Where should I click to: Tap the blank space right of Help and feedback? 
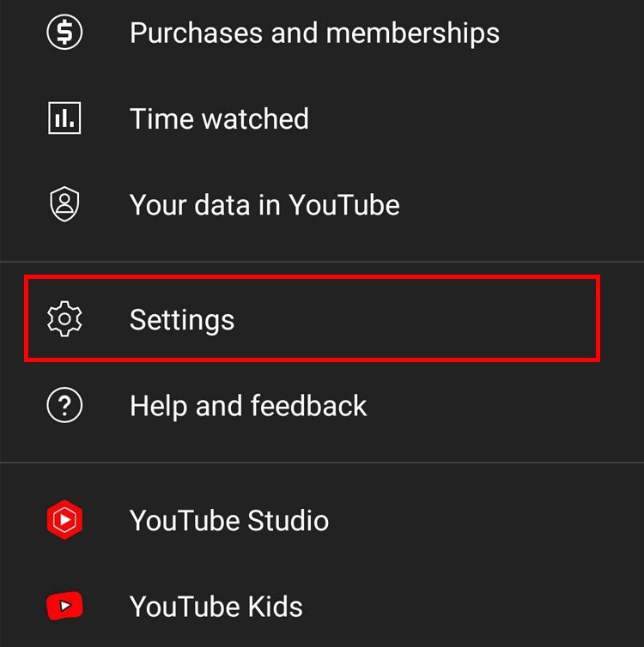(x=507, y=405)
